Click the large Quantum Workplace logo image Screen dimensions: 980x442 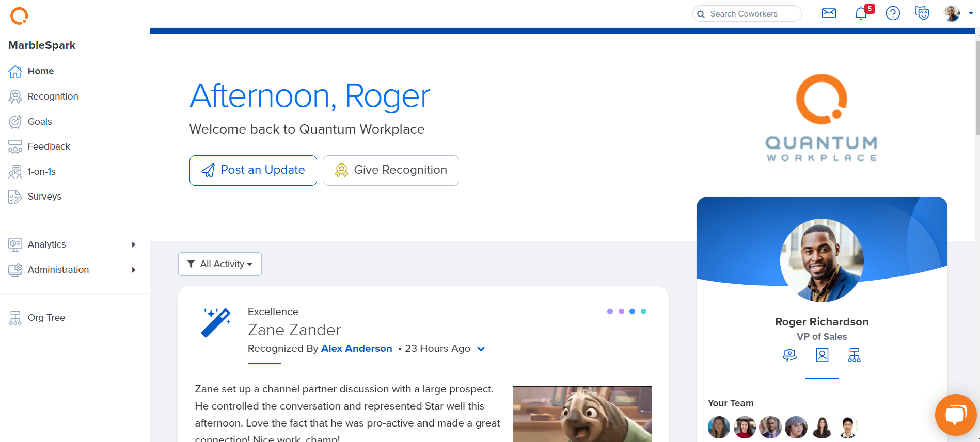[821, 118]
